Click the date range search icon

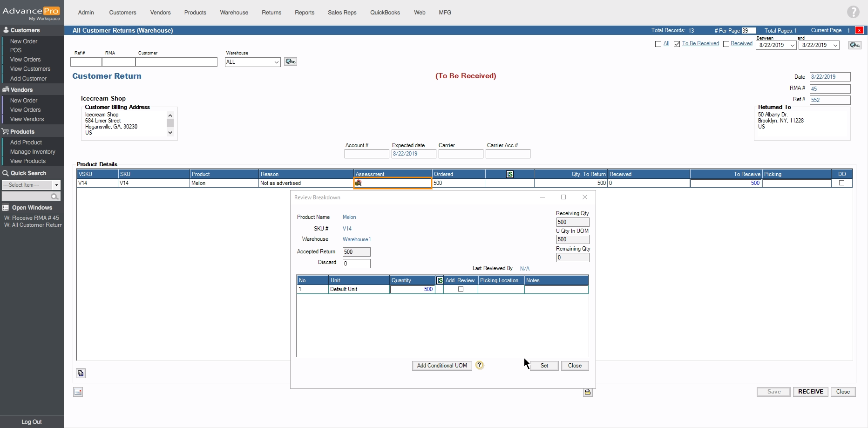[x=854, y=45]
